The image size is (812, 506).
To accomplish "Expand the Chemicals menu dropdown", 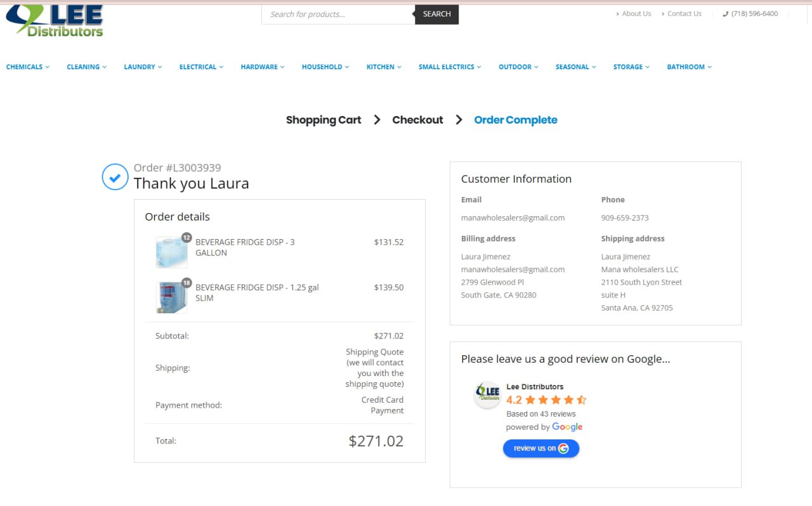I will [28, 67].
